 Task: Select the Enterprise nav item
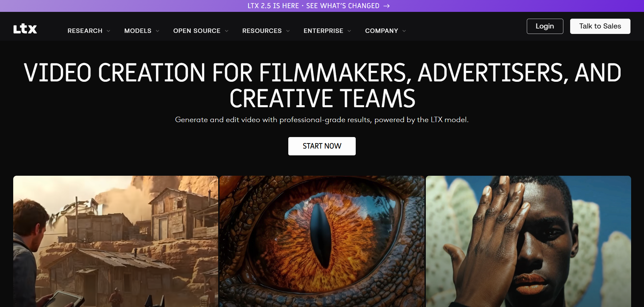323,31
